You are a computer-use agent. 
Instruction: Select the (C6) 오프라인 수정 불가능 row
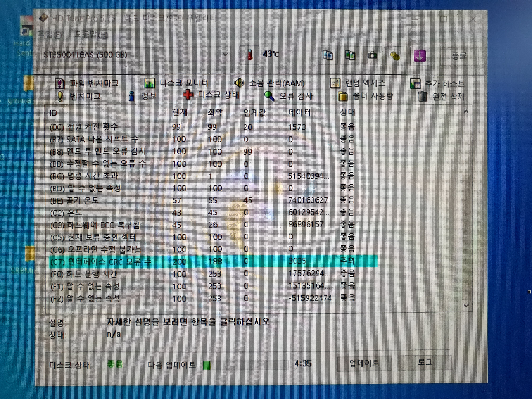(x=213, y=249)
